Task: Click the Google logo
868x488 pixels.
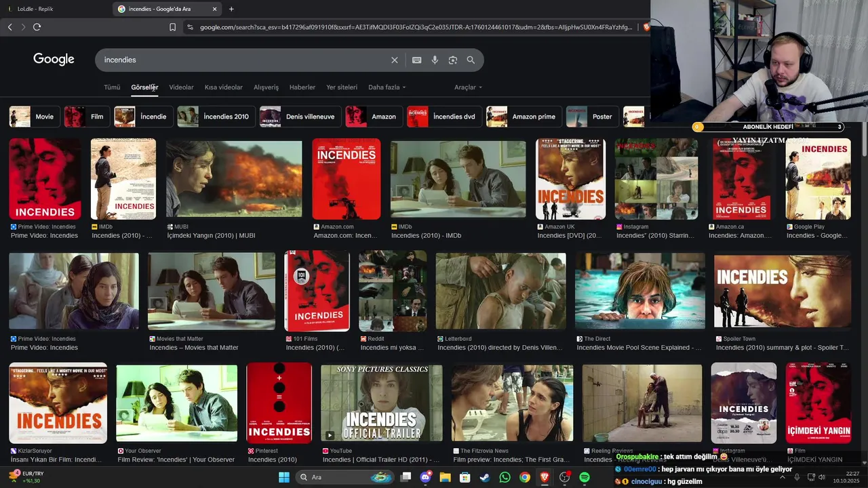Action: 54,60
